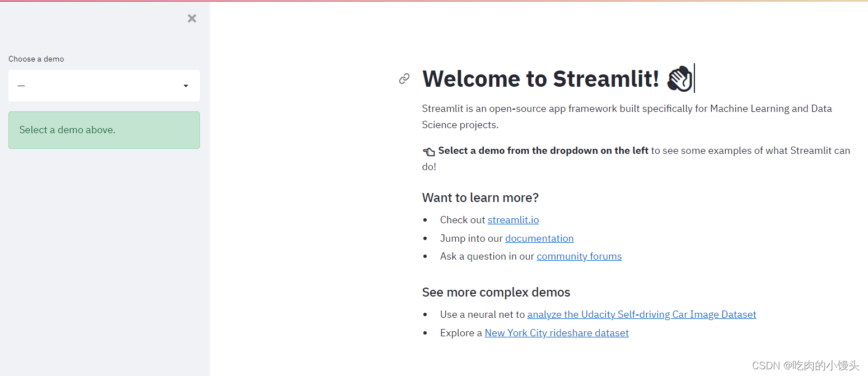Click the waving hand emoji in the heading
This screenshot has width=868, height=376.
(x=680, y=78)
